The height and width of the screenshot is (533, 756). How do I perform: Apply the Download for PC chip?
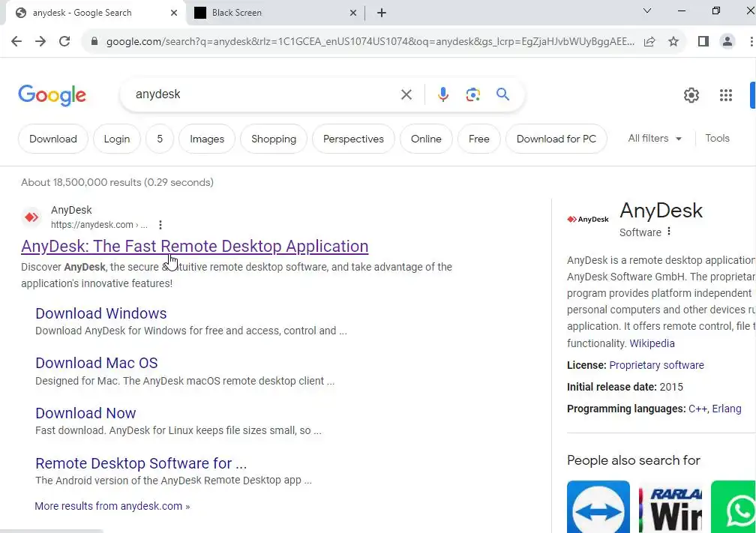pos(556,139)
